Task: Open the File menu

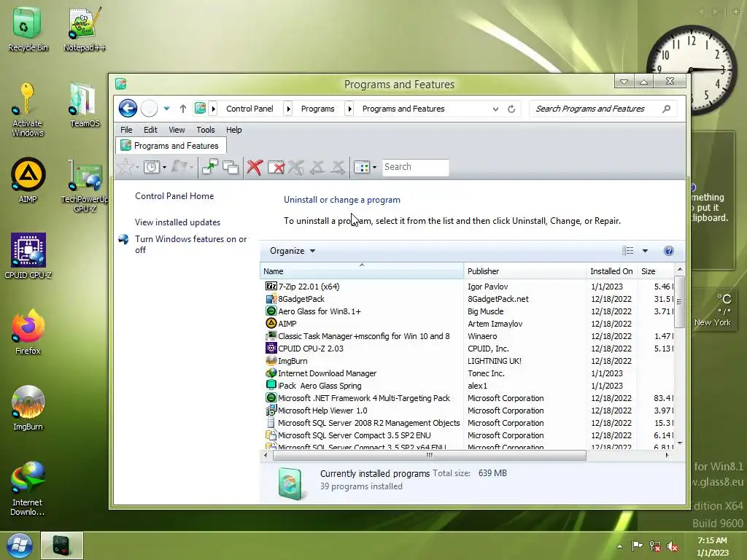Action: click(126, 130)
